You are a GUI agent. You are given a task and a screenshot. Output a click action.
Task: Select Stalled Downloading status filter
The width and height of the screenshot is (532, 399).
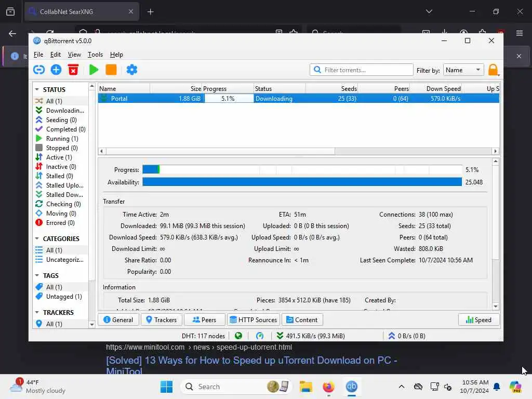[x=59, y=195]
